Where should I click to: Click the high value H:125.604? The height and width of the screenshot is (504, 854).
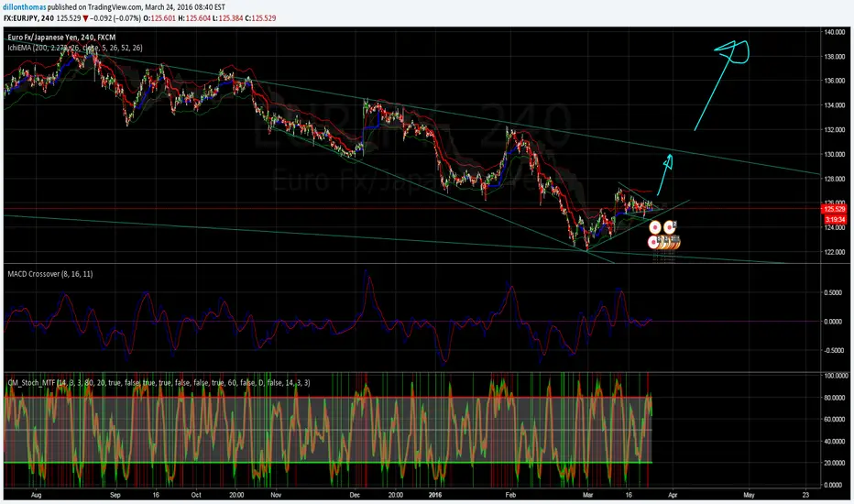coord(194,18)
